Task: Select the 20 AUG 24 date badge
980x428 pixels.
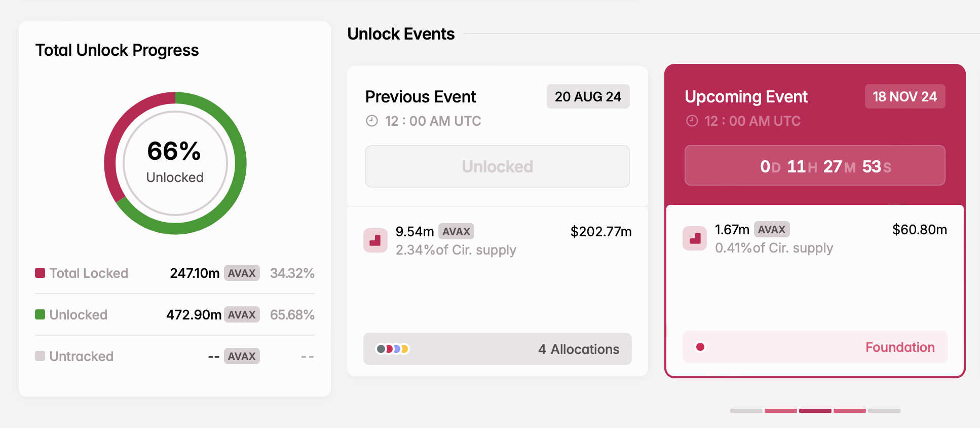Action: [x=588, y=96]
